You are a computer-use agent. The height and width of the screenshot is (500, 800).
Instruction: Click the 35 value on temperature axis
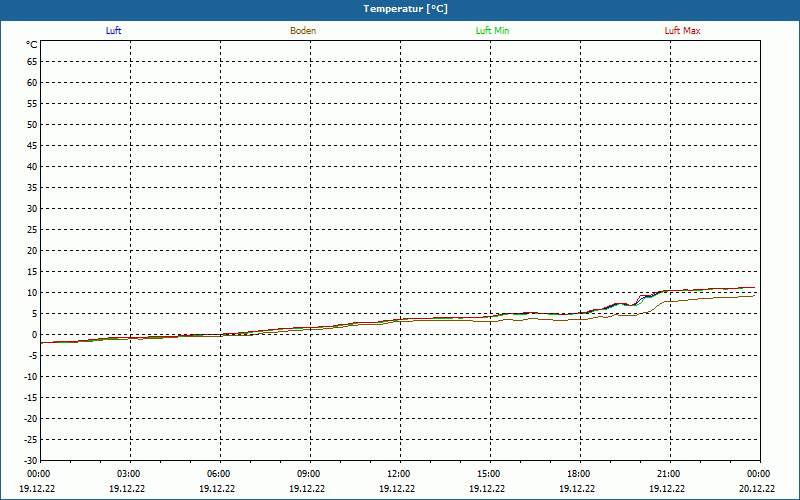32,188
